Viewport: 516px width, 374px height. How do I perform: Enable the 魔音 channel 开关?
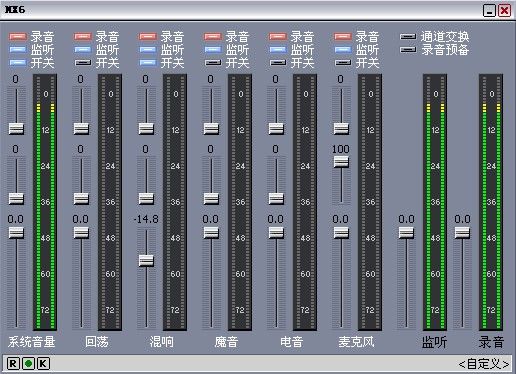pos(213,62)
